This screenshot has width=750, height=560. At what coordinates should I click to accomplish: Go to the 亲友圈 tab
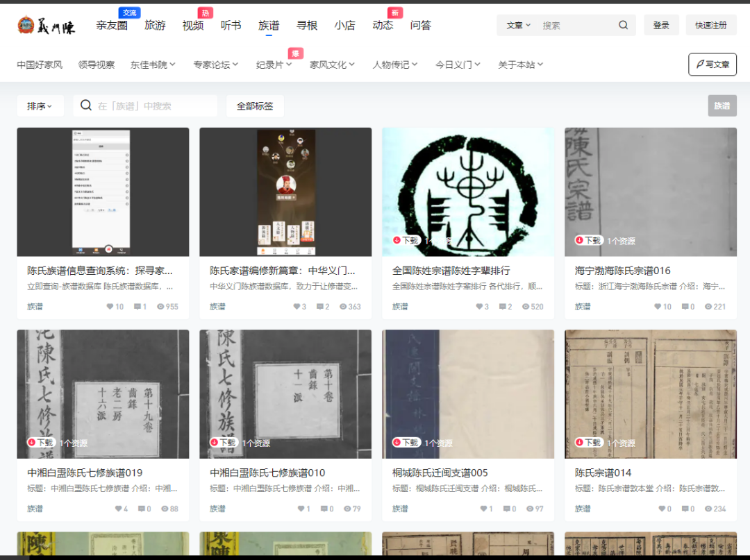pos(112,26)
